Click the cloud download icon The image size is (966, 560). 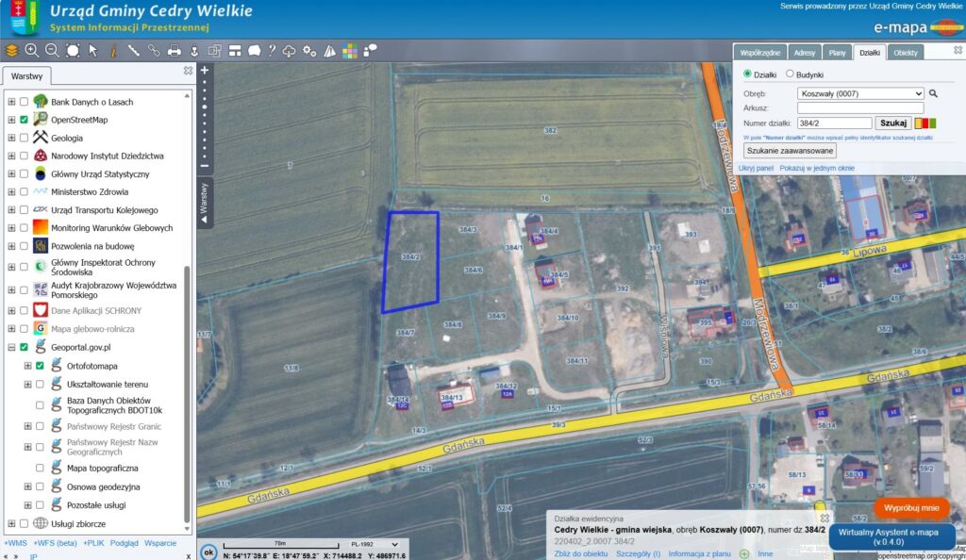click(289, 51)
